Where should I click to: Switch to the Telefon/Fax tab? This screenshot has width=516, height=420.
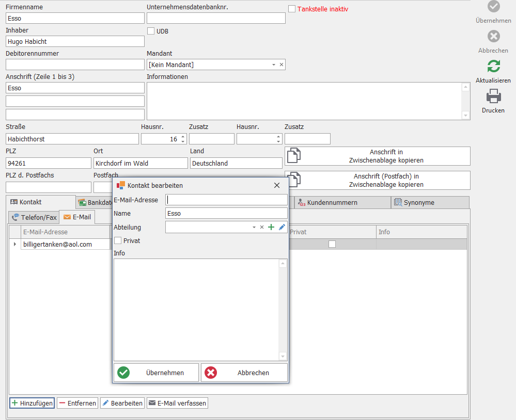point(34,217)
